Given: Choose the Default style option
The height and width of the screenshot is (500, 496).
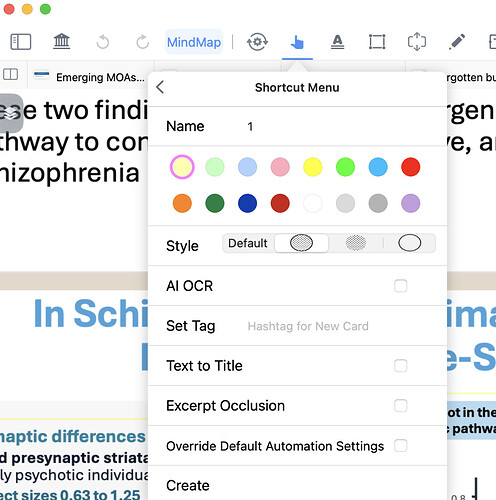Looking at the screenshot, I should pos(248,243).
